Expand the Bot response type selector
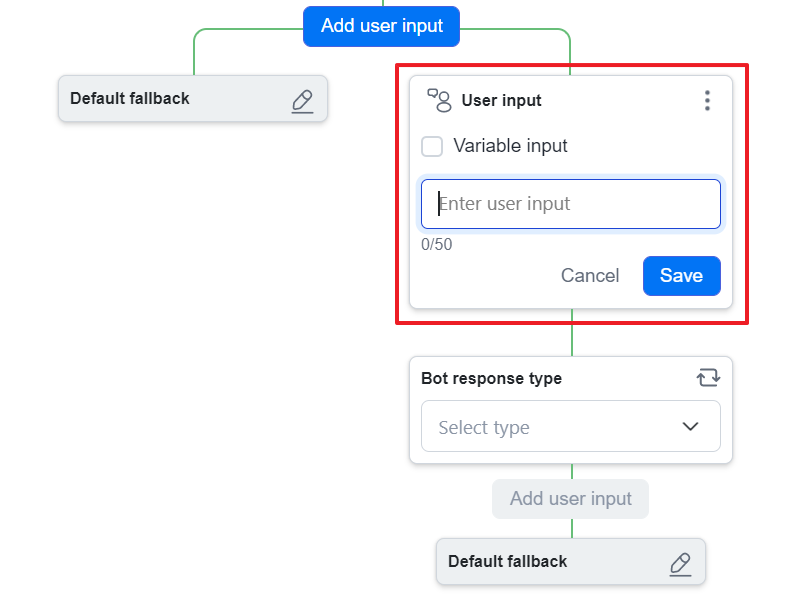 570,426
